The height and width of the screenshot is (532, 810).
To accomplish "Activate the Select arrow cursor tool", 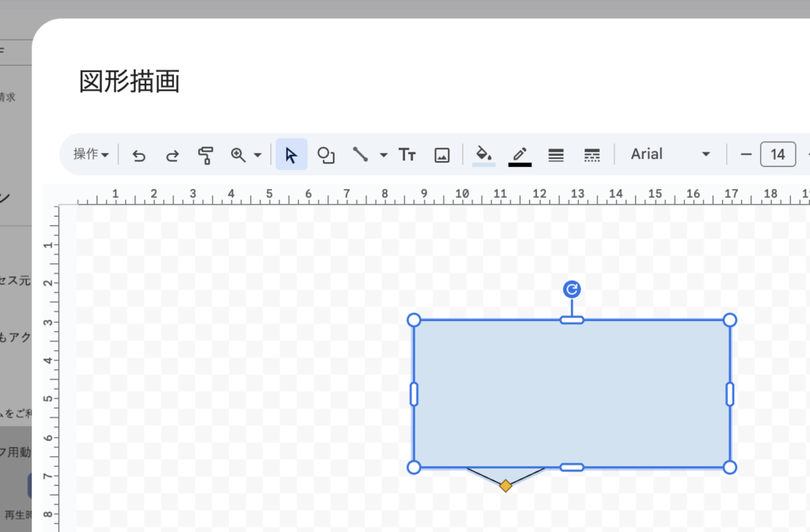I will pyautogui.click(x=291, y=155).
